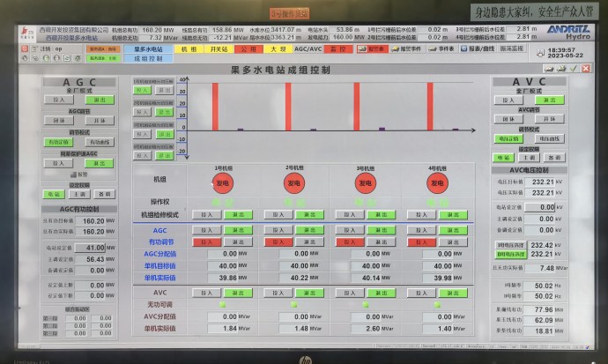
Task: Click unit 3 red 发电 status indicator
Action: pyautogui.click(x=365, y=183)
